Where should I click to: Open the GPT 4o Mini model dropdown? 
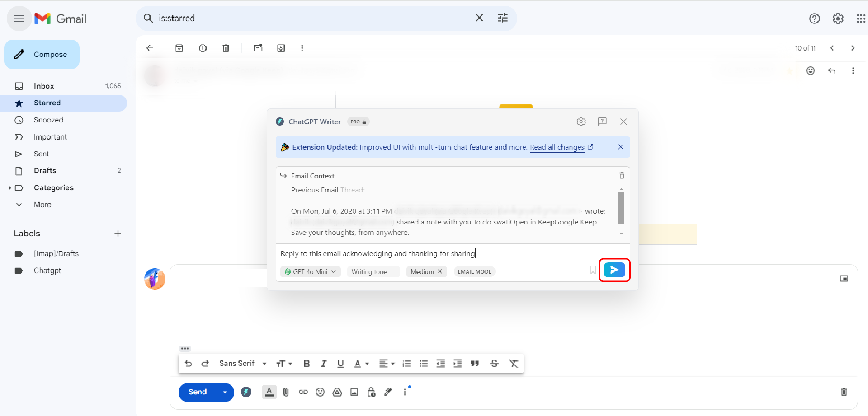310,272
